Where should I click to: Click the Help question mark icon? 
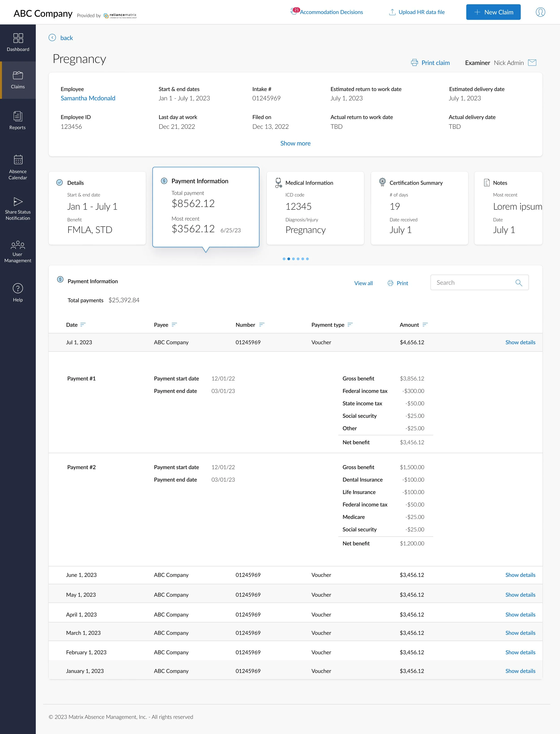point(18,288)
